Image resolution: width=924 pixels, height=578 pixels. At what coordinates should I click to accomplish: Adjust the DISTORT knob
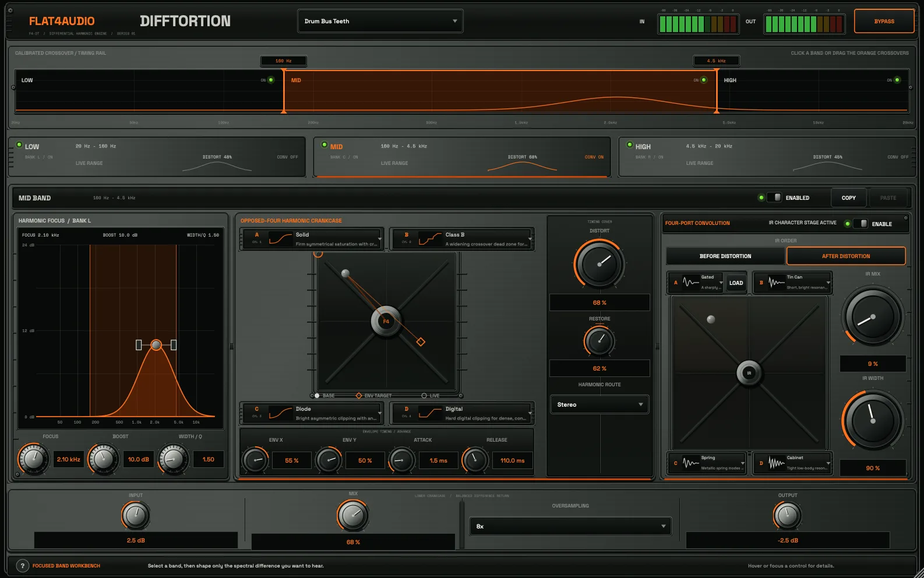599,263
